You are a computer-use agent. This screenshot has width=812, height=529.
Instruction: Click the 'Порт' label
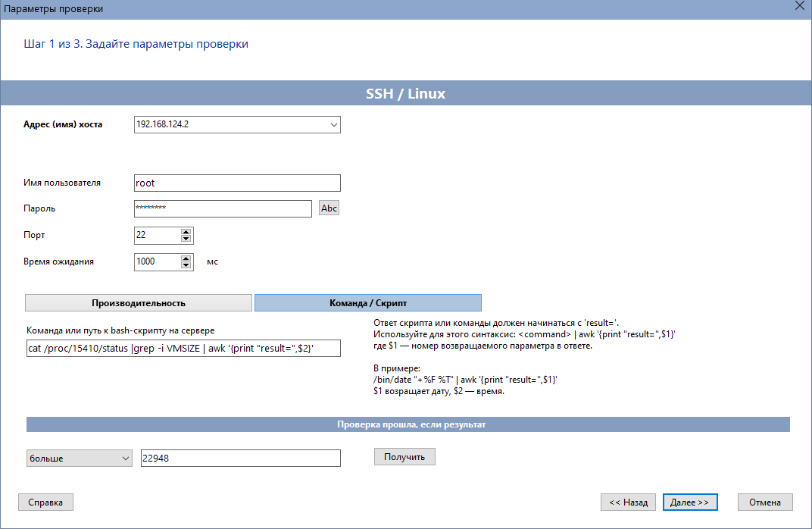[x=34, y=235]
